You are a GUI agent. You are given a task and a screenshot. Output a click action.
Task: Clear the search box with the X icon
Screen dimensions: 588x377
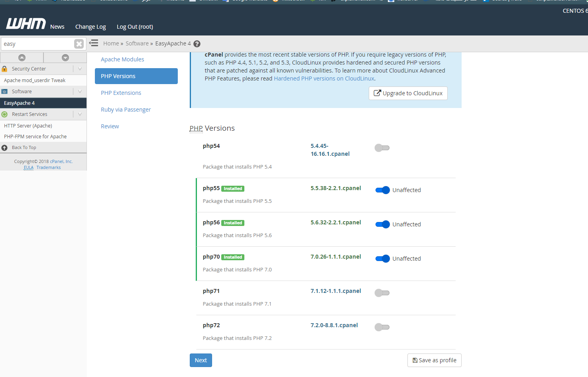point(79,44)
